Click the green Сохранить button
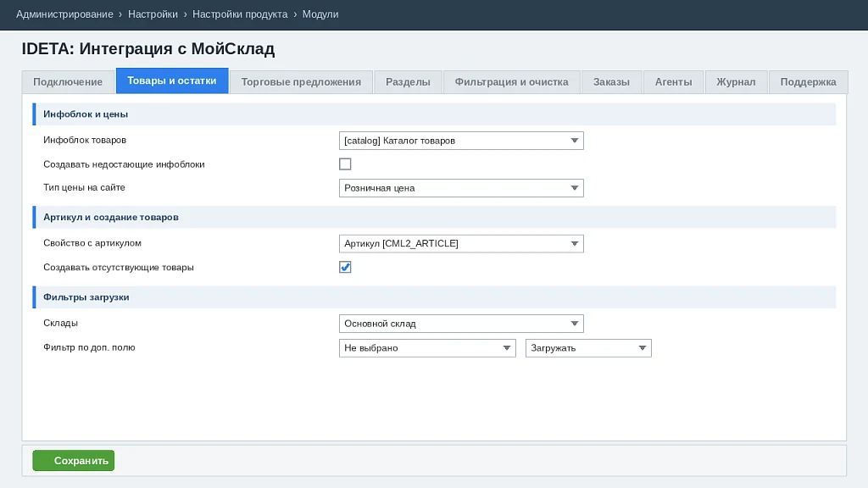The width and height of the screenshot is (868, 488). 74,460
